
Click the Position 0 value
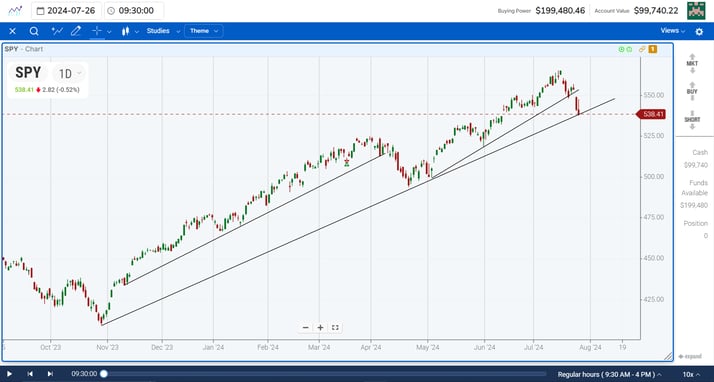(x=706, y=236)
